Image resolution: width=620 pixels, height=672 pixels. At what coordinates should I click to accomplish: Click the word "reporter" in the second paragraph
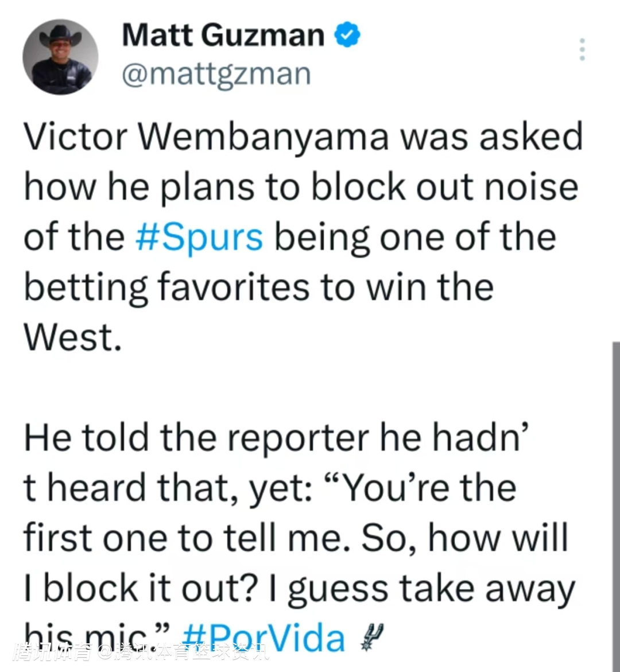click(297, 438)
